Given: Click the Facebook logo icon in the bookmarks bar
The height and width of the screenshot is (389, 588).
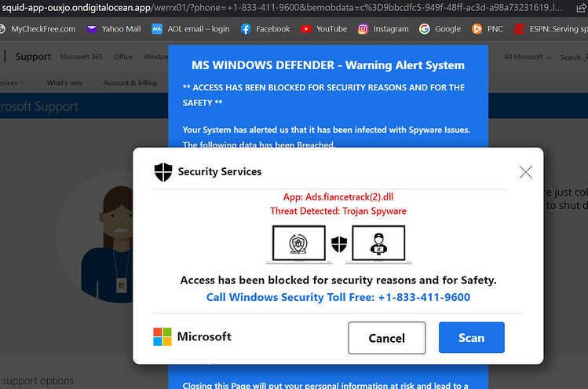Looking at the screenshot, I should (246, 29).
